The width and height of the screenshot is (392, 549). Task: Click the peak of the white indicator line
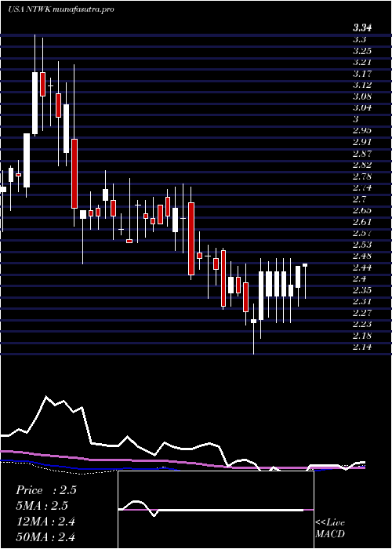click(46, 397)
